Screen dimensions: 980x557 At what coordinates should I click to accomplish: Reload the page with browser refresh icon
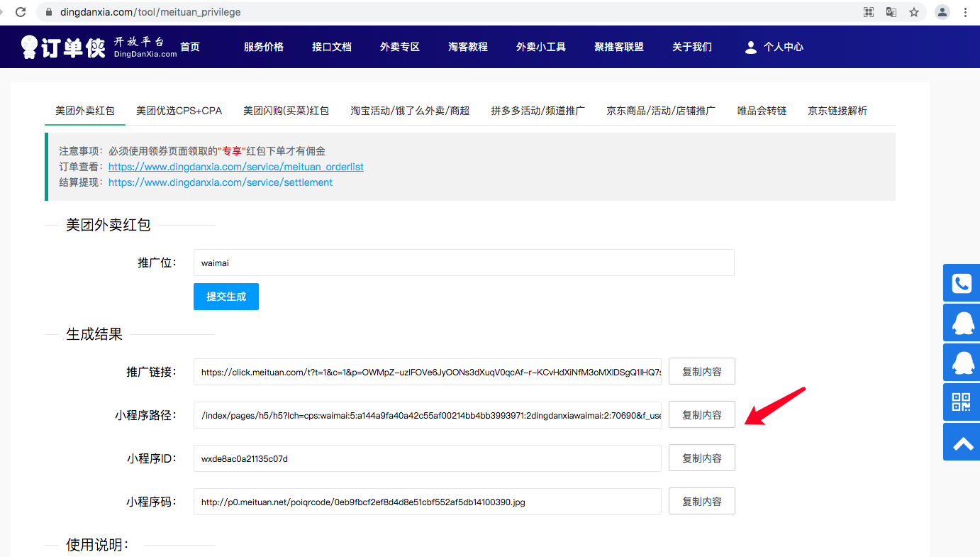tap(21, 12)
